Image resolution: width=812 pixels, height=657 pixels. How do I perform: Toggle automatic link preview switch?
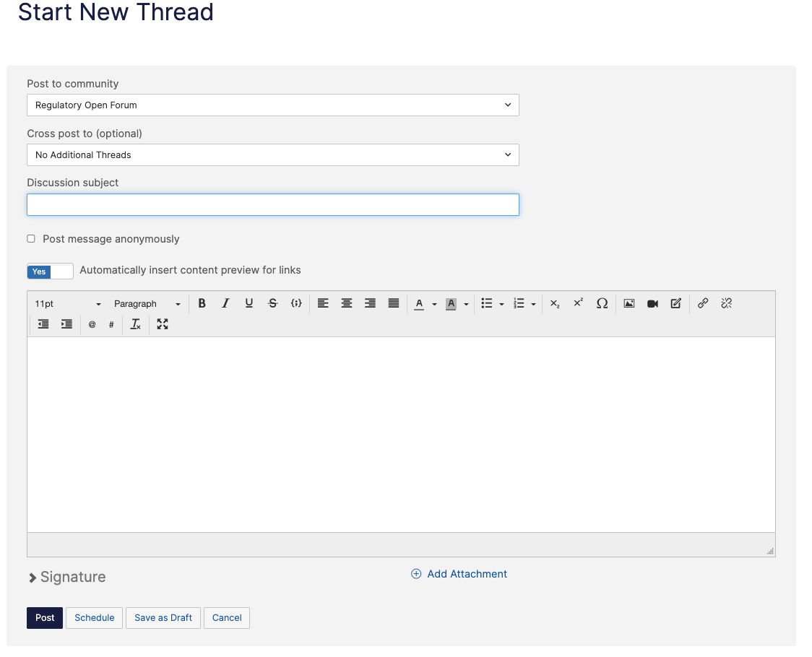(x=51, y=271)
